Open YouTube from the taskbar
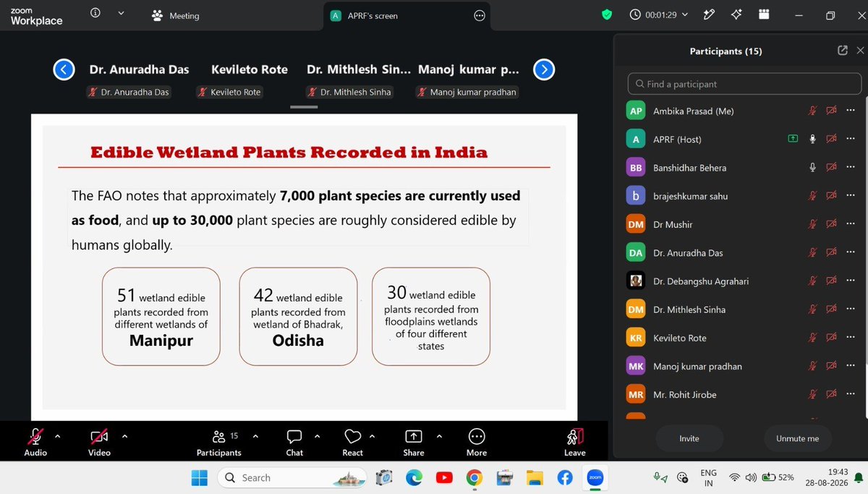Screen dimensions: 868x494 tap(444, 477)
